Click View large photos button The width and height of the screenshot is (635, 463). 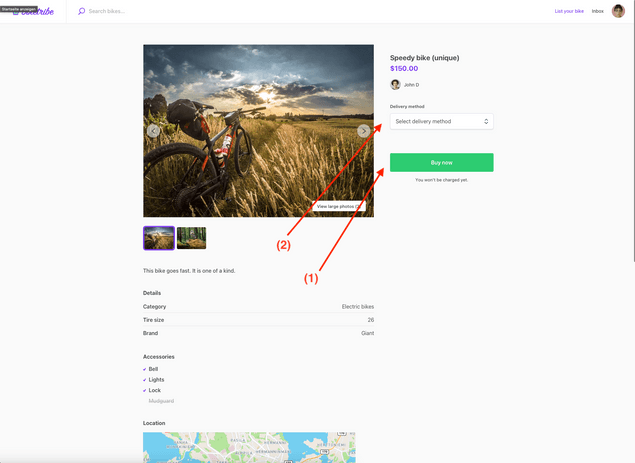point(337,206)
